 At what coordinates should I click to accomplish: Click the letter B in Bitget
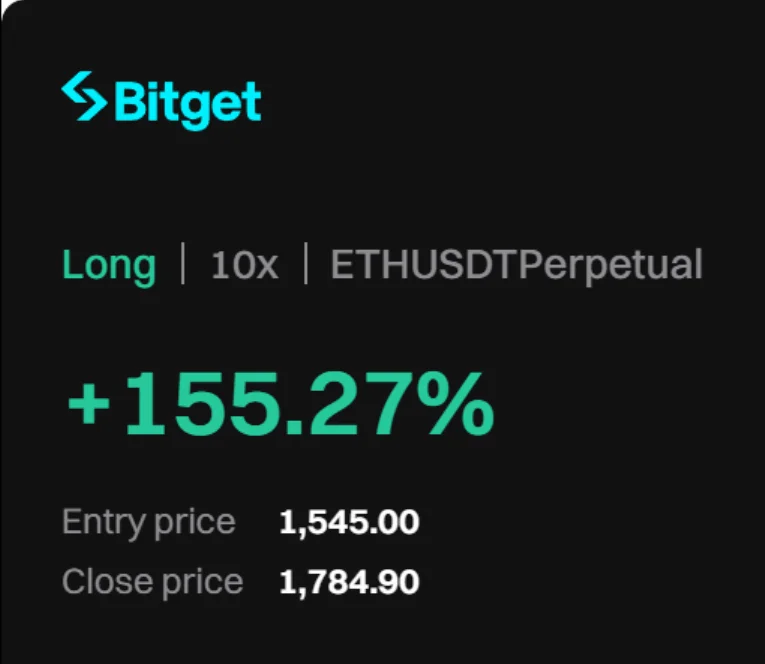point(130,101)
